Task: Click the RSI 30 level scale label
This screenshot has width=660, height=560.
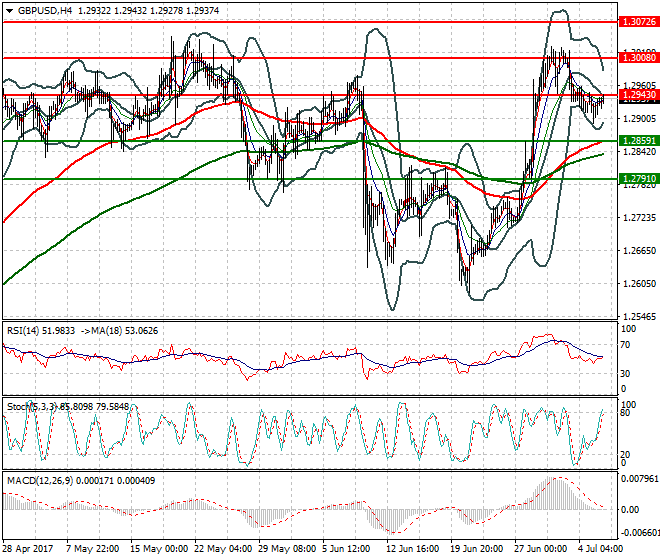Action: coord(625,373)
